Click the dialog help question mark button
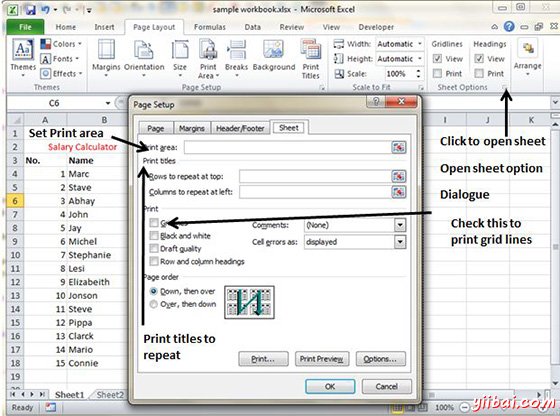Viewport: 560px width, 416px height. 375,102
